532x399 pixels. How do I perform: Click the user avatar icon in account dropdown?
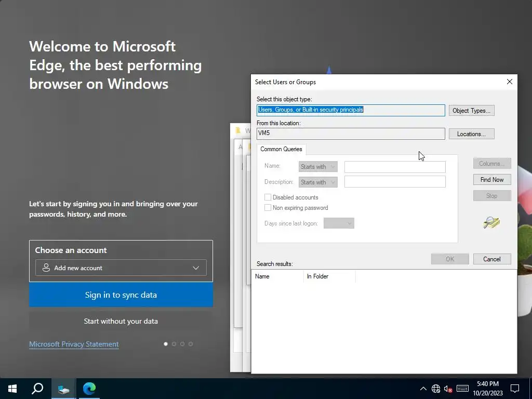(x=46, y=268)
